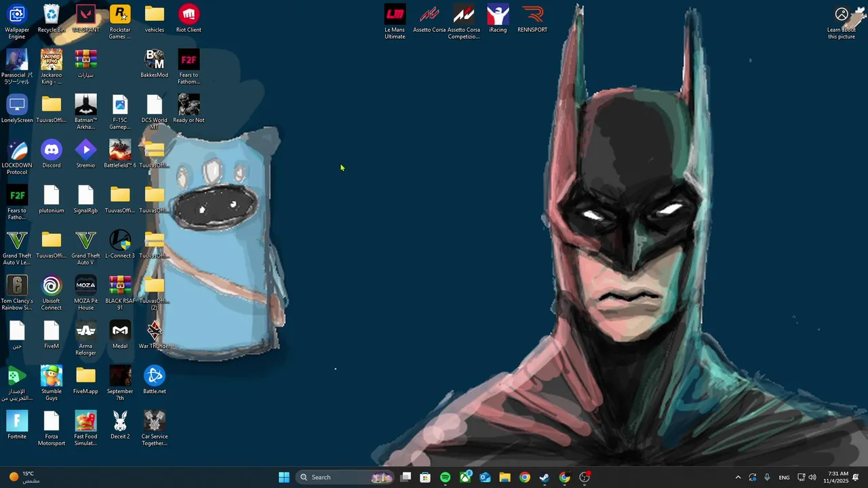
Task: Expand the hidden system tray icons
Action: [738, 477]
